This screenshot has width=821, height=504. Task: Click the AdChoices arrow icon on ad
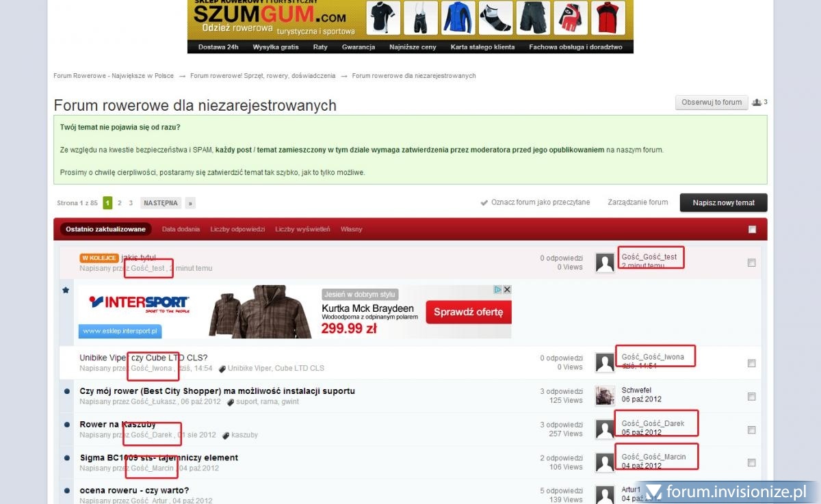tap(499, 289)
